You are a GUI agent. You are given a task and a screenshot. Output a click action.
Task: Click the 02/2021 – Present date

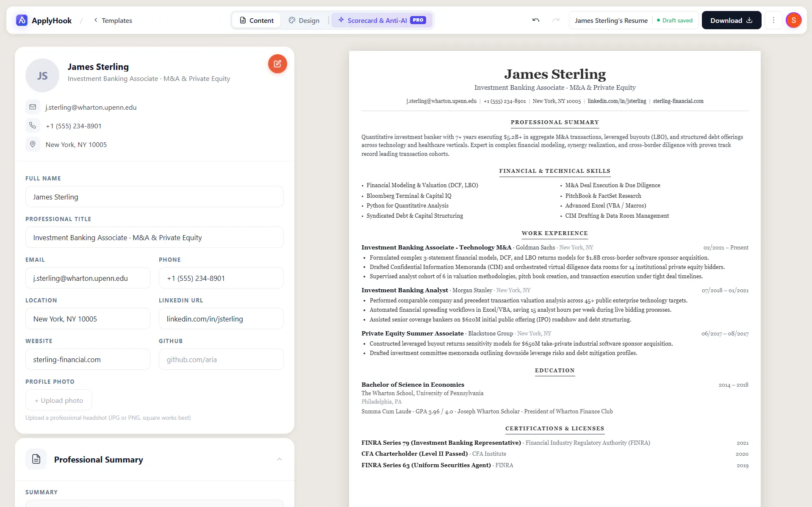[x=726, y=248]
